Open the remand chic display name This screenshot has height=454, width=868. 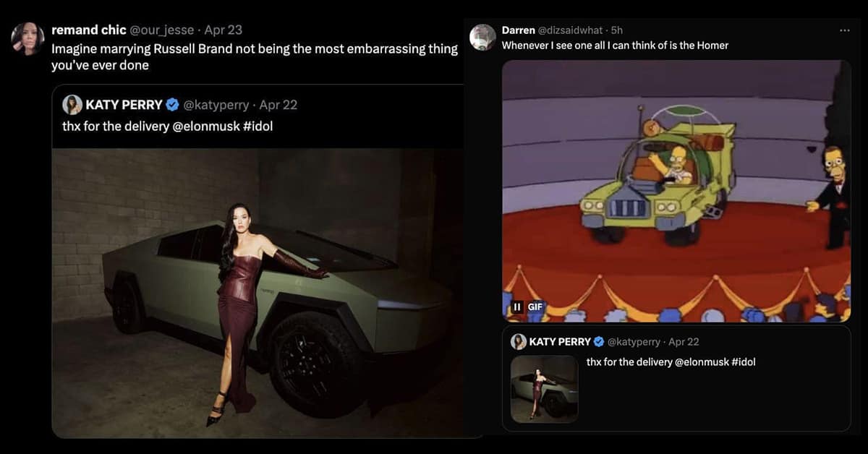coord(88,30)
